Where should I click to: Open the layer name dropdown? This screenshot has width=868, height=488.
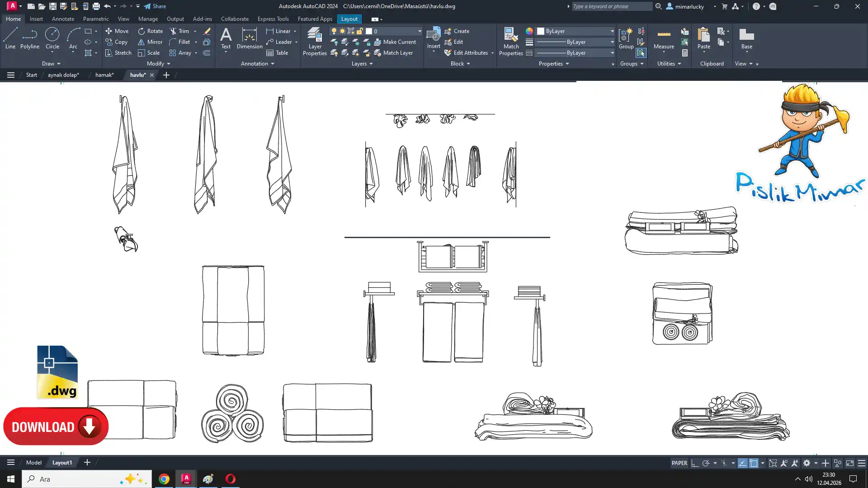point(419,31)
